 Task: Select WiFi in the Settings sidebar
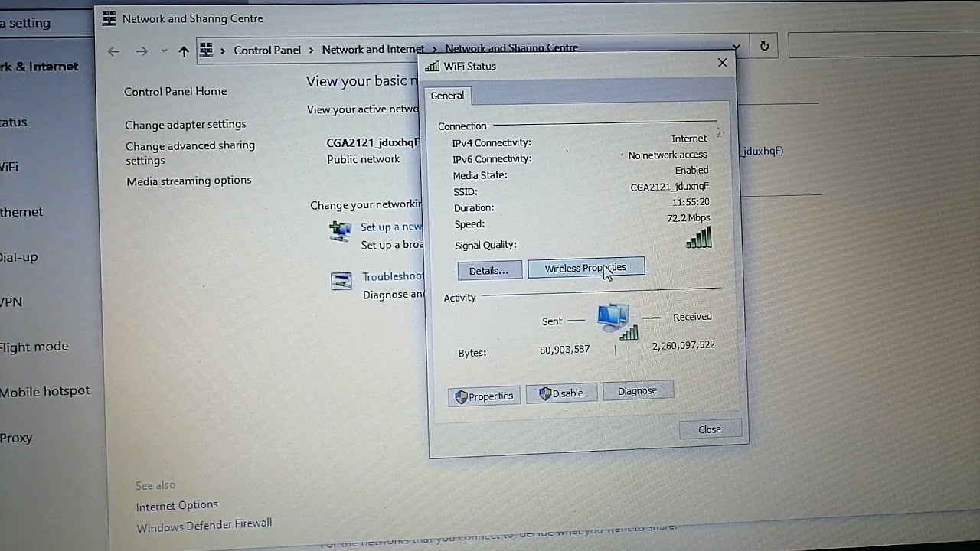coord(9,167)
